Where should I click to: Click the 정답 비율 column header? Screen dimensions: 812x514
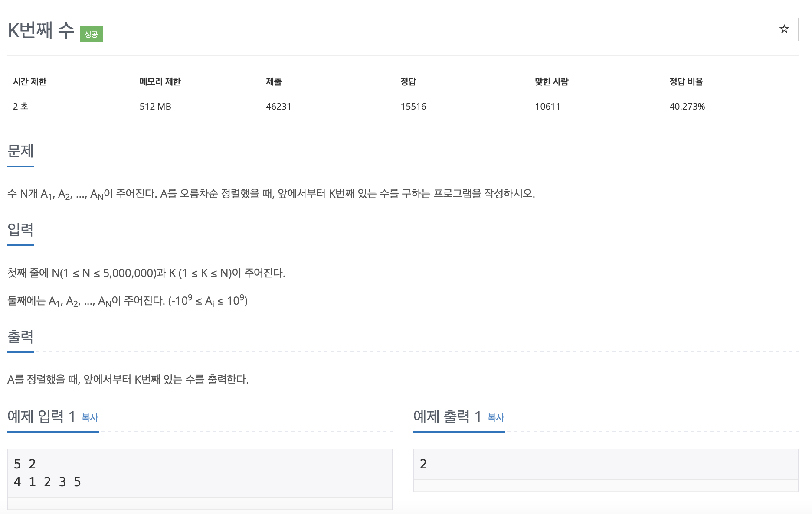click(x=686, y=81)
